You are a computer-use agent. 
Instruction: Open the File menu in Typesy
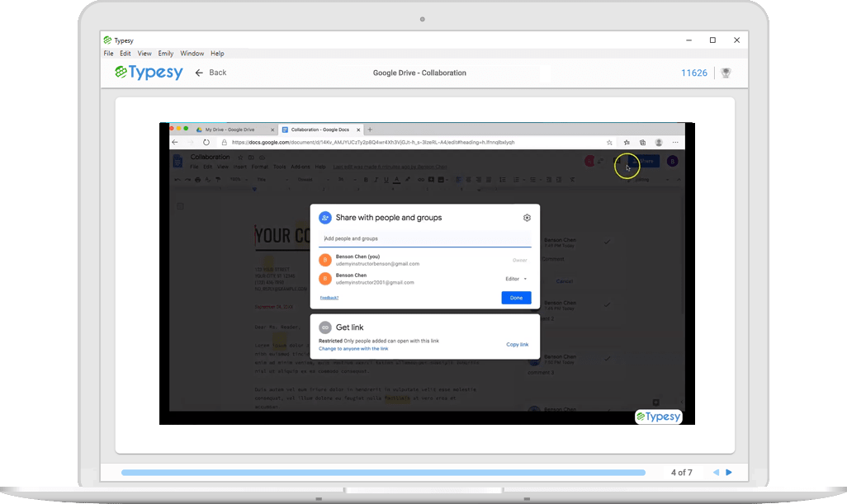click(108, 54)
